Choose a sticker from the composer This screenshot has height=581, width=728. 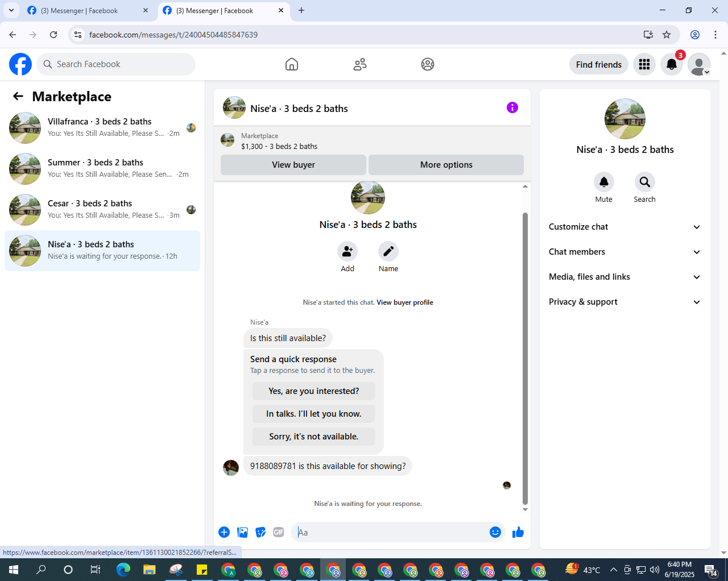tap(260, 532)
